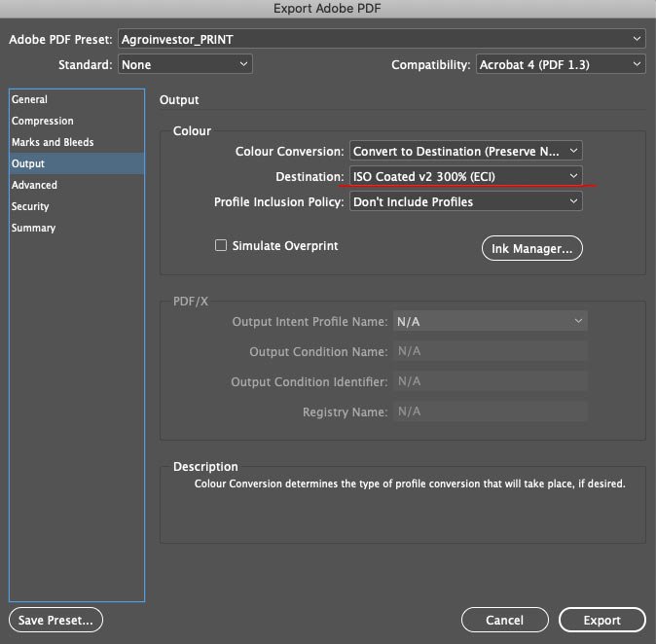Click the Output Condition Name field
656x644 pixels.
coord(491,351)
